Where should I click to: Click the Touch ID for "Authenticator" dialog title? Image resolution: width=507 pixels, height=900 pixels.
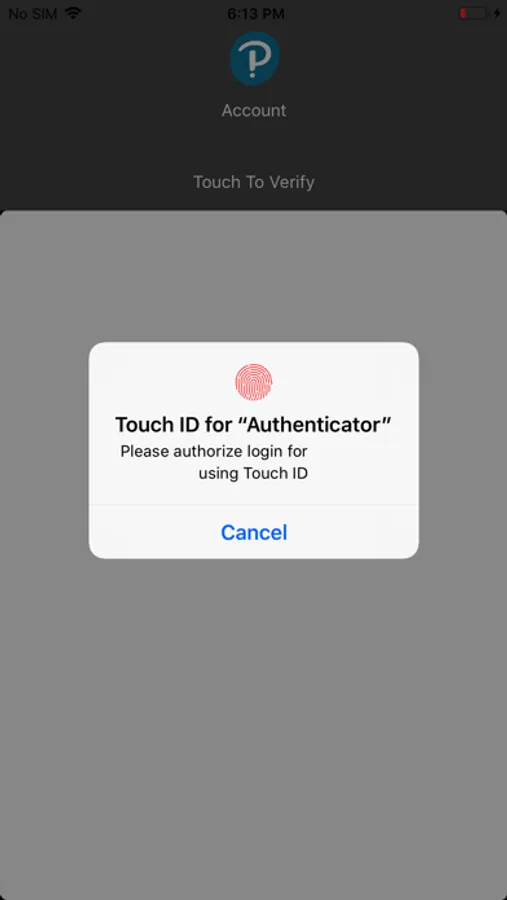(x=253, y=425)
